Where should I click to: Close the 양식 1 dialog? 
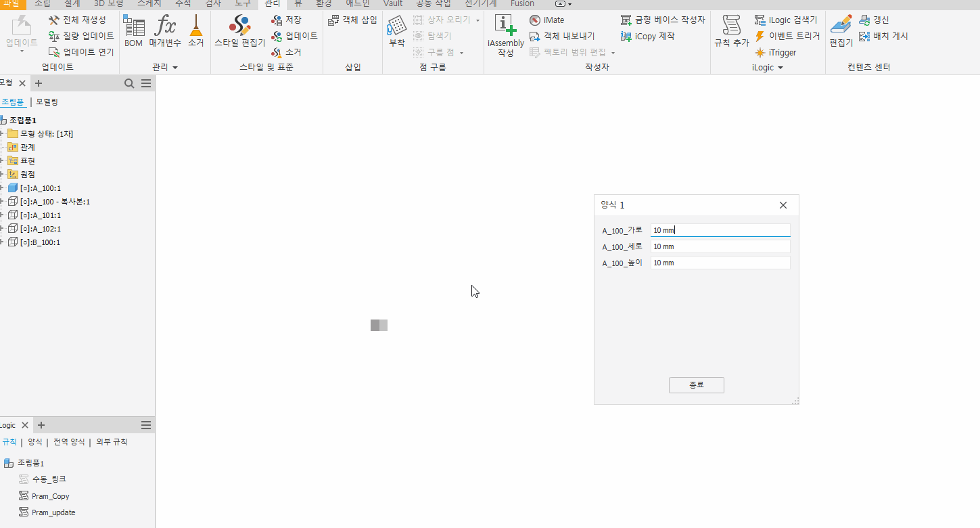[x=783, y=205]
